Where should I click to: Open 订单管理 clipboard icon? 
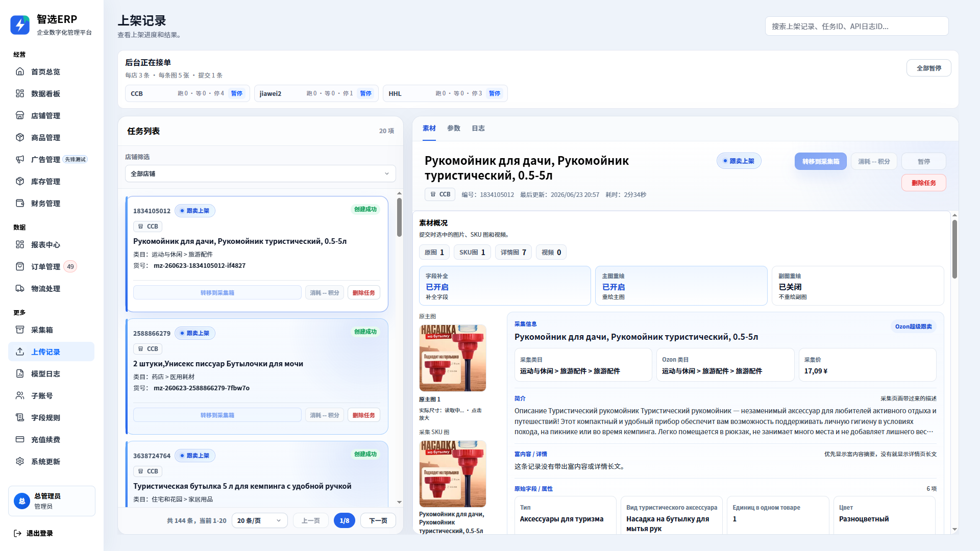[20, 266]
